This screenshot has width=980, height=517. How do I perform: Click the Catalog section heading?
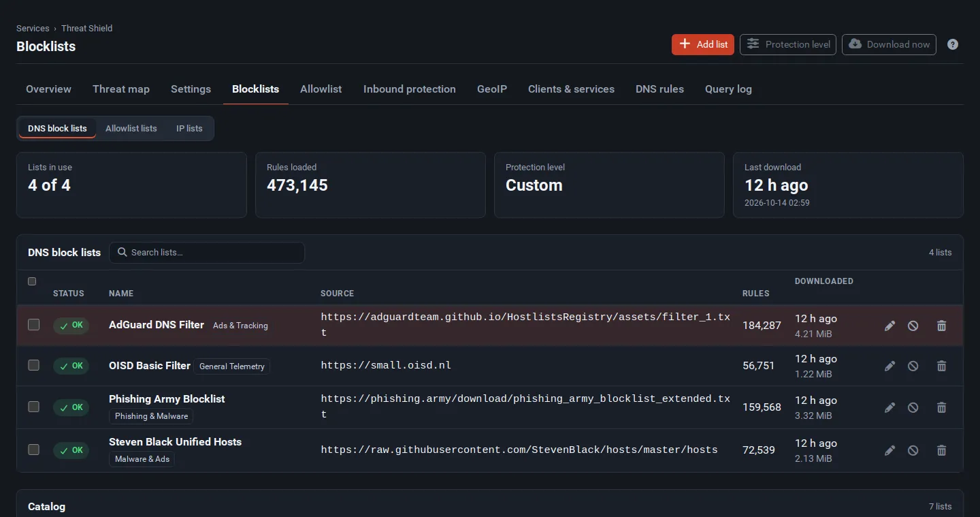46,507
